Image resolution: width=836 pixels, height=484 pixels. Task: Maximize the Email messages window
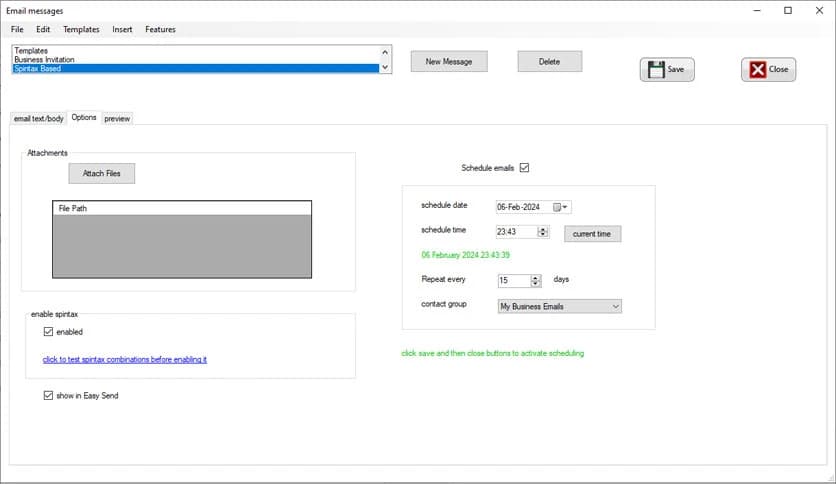pos(788,11)
